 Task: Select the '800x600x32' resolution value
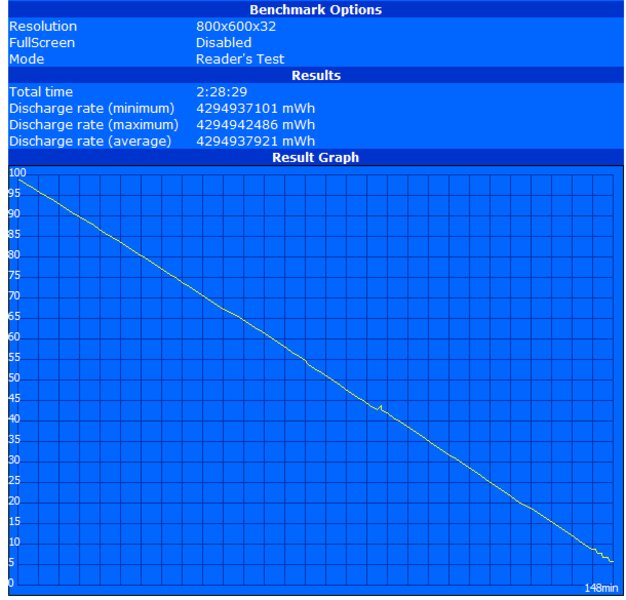click(x=236, y=26)
